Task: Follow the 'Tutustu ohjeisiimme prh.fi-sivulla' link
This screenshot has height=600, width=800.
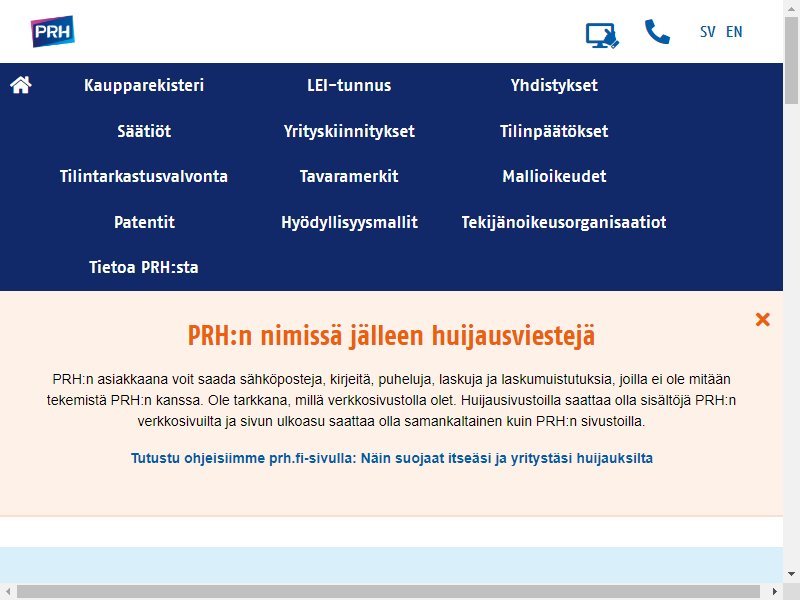Action: [x=392, y=458]
